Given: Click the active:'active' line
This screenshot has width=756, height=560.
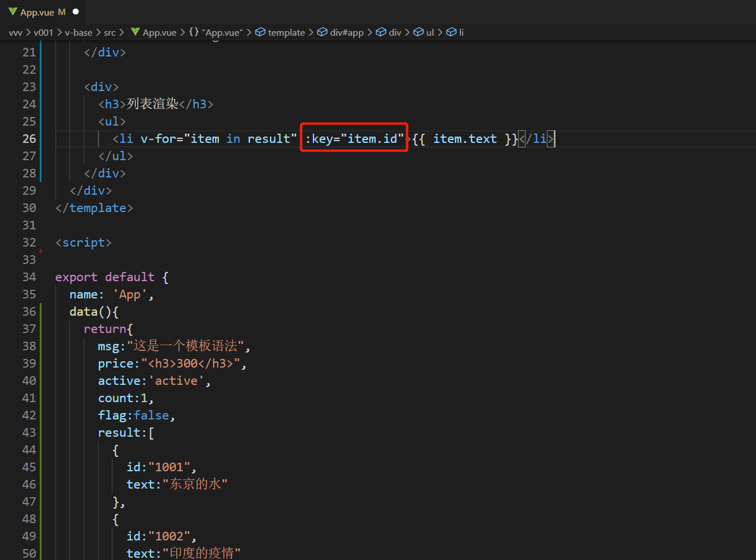Looking at the screenshot, I should click(x=154, y=381).
